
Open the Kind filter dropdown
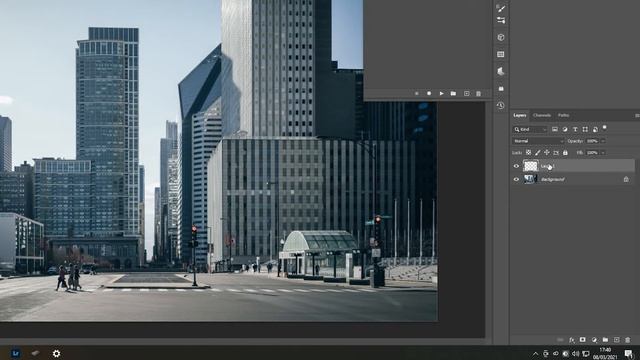[x=530, y=129]
